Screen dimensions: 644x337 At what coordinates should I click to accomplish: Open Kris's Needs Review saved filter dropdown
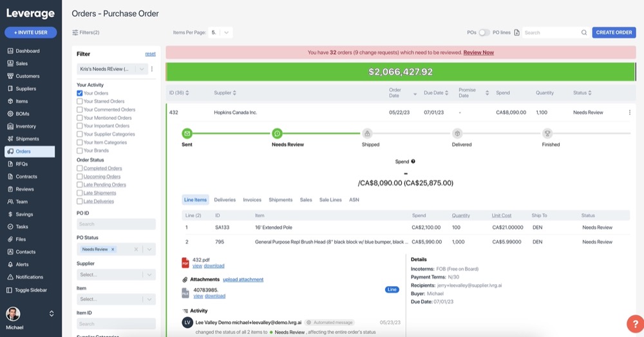112,69
